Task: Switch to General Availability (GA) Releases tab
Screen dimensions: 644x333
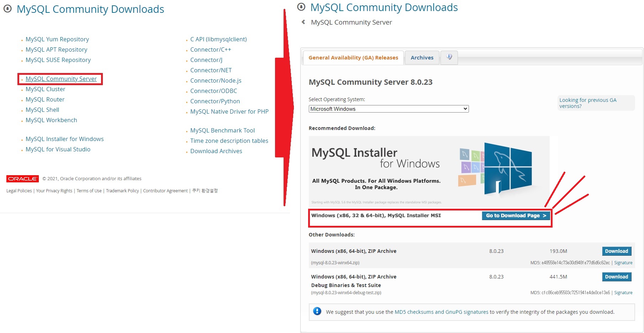Action: [353, 58]
